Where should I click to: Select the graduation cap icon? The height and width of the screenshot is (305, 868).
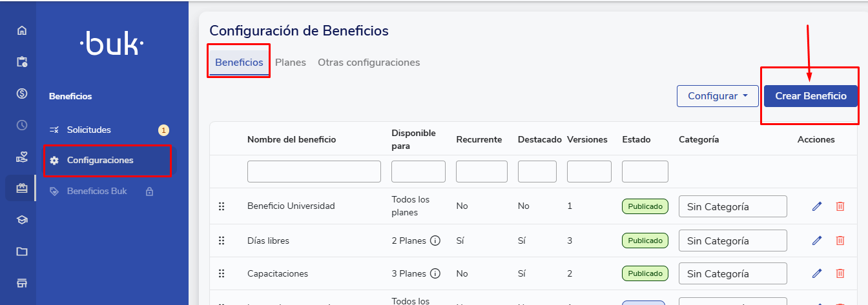pos(22,220)
